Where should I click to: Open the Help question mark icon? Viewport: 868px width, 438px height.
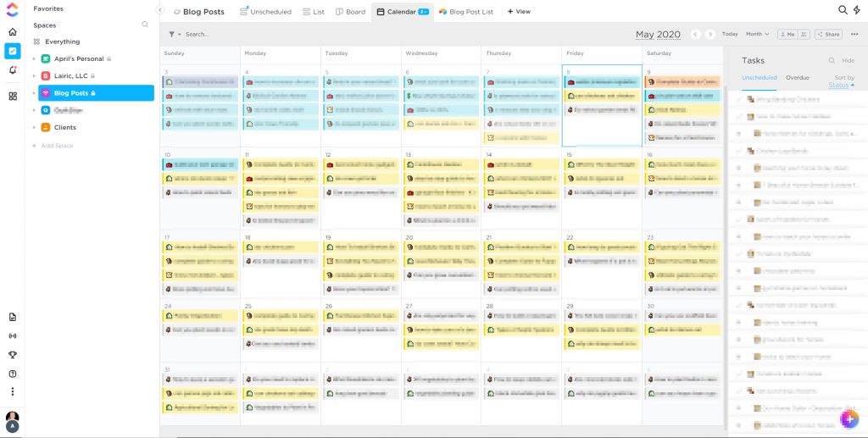pos(12,374)
